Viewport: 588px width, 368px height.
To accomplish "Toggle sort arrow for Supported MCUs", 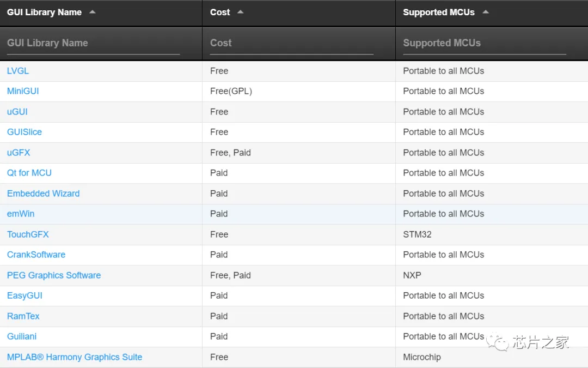I will [485, 12].
